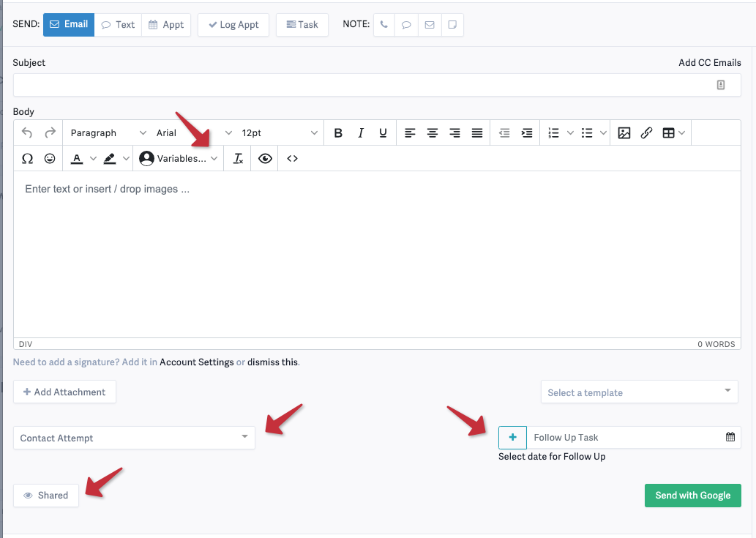The height and width of the screenshot is (538, 756).
Task: Clear formatting with the Tx icon
Action: point(238,158)
